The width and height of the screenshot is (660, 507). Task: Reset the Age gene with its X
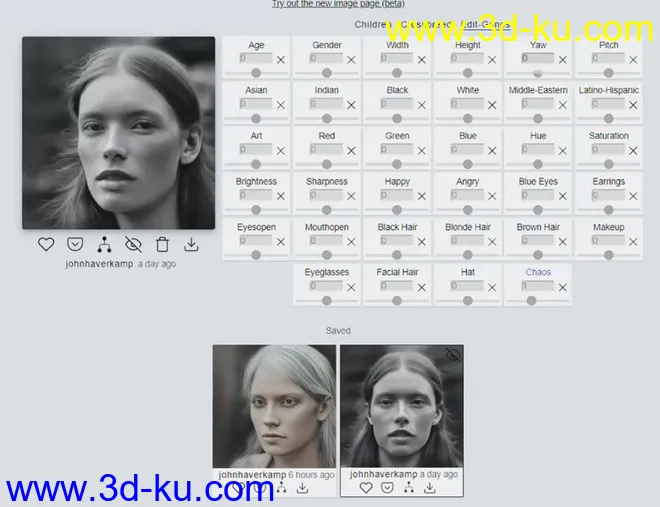281,60
